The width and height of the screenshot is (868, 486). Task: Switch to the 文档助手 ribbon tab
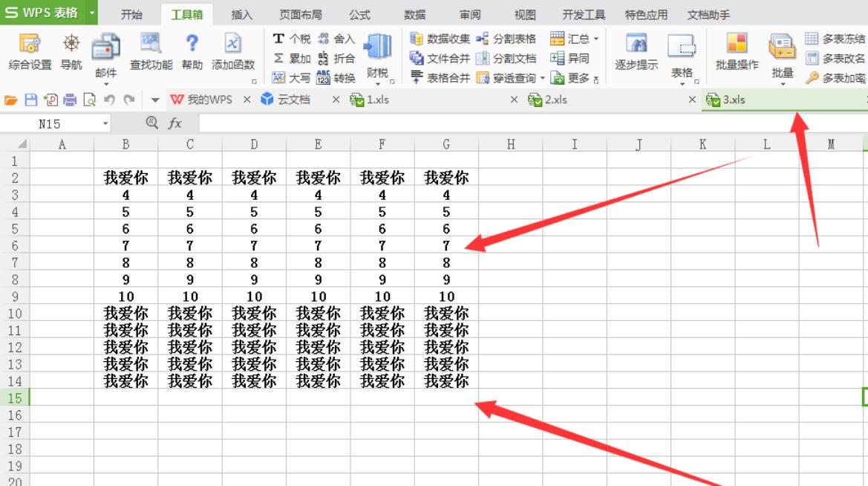(708, 14)
